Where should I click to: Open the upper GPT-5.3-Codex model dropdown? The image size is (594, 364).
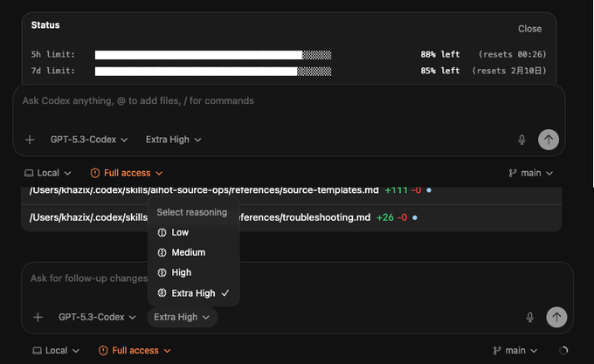click(89, 140)
